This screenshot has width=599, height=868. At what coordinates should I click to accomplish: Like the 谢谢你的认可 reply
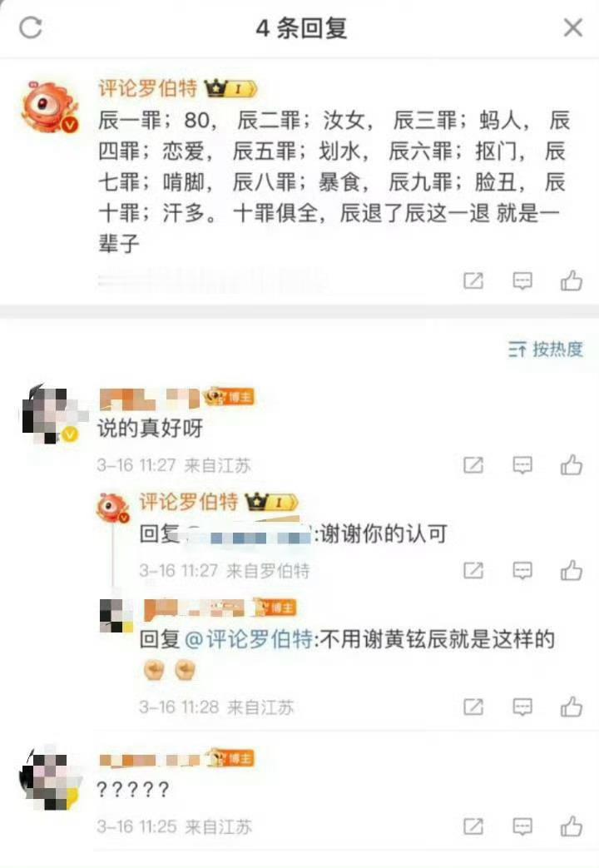(572, 569)
